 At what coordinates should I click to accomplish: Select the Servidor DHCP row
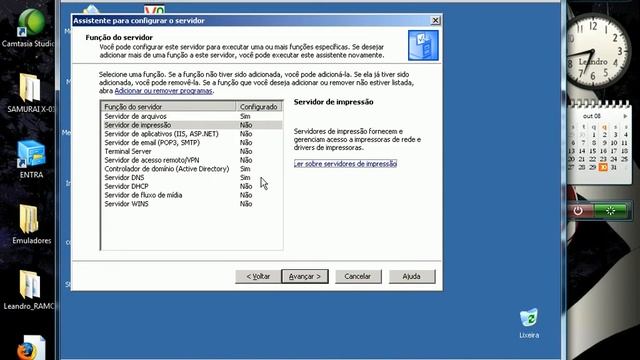click(191, 186)
